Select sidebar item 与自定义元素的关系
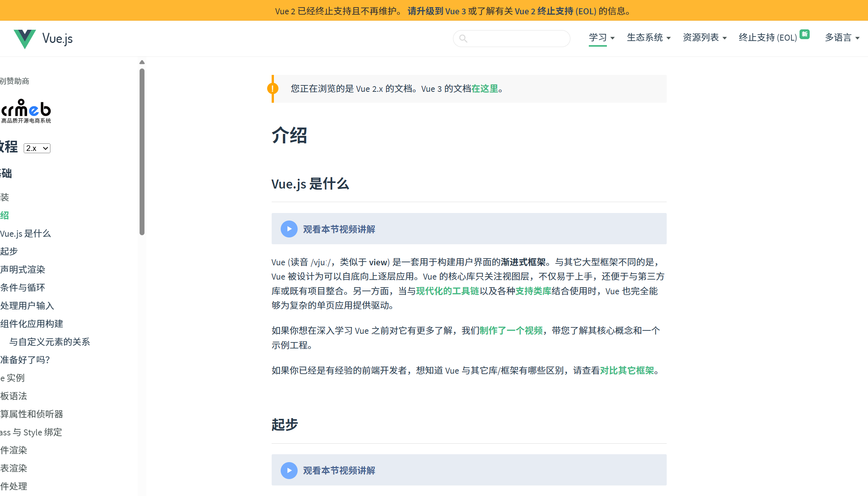 click(x=50, y=342)
